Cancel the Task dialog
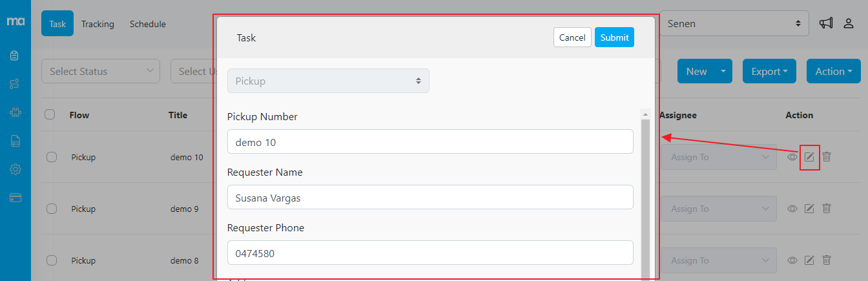This screenshot has height=281, width=868. 572,37
